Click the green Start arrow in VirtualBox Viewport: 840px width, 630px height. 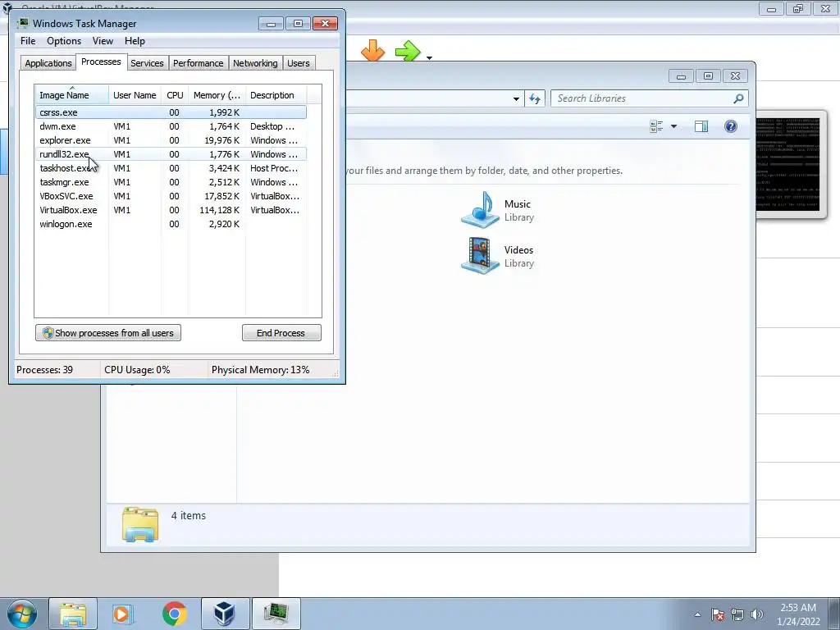click(x=408, y=51)
